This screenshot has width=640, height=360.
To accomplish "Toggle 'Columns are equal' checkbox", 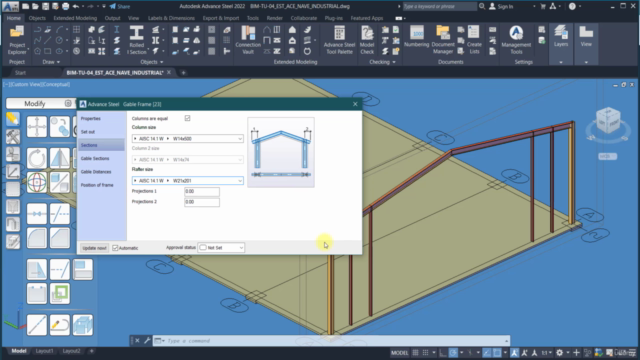I will tap(187, 118).
